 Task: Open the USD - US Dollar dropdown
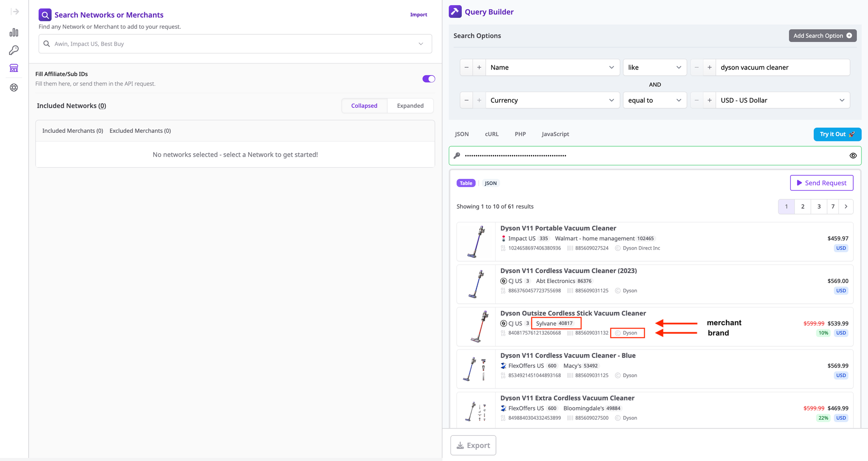coord(783,100)
